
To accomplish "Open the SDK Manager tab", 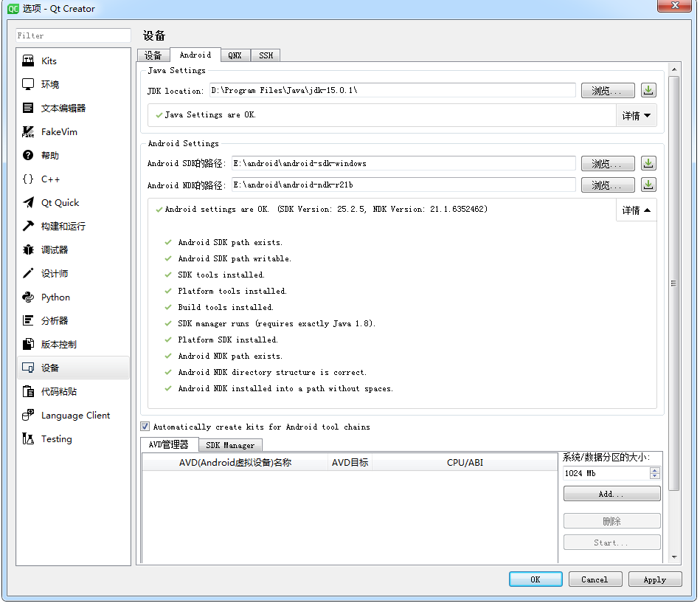I will (230, 445).
